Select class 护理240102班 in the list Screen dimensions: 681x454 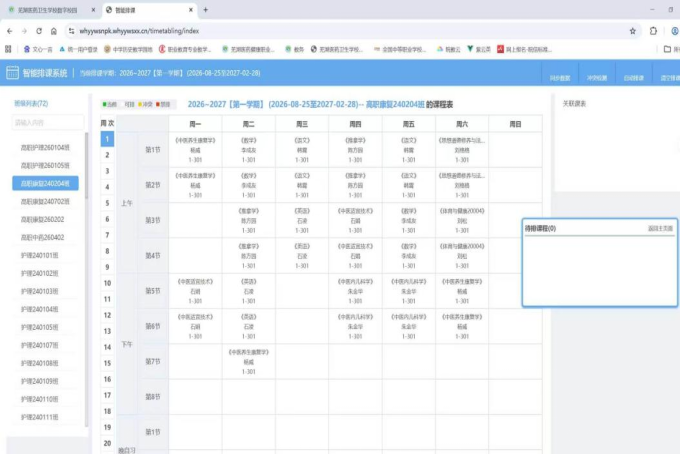[45, 273]
